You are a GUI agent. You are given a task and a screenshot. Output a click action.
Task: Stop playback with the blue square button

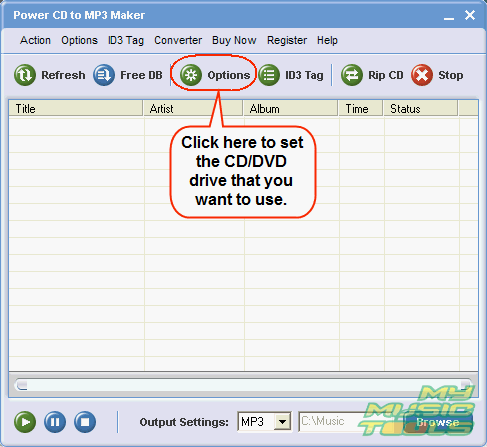click(85, 422)
